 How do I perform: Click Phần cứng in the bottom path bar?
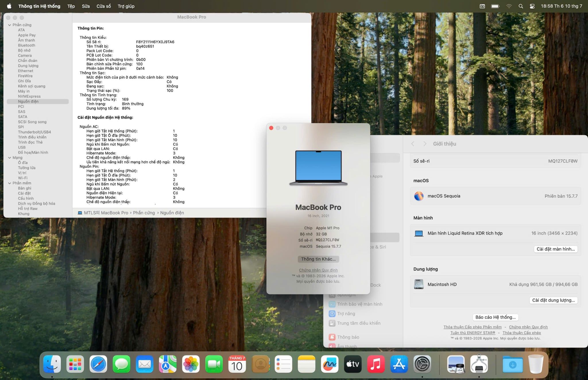click(x=144, y=213)
